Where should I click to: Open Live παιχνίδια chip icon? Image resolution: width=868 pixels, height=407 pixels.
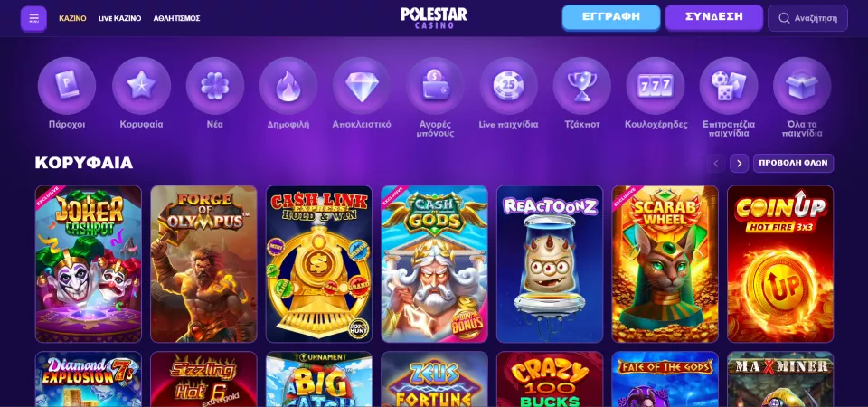coord(509,86)
